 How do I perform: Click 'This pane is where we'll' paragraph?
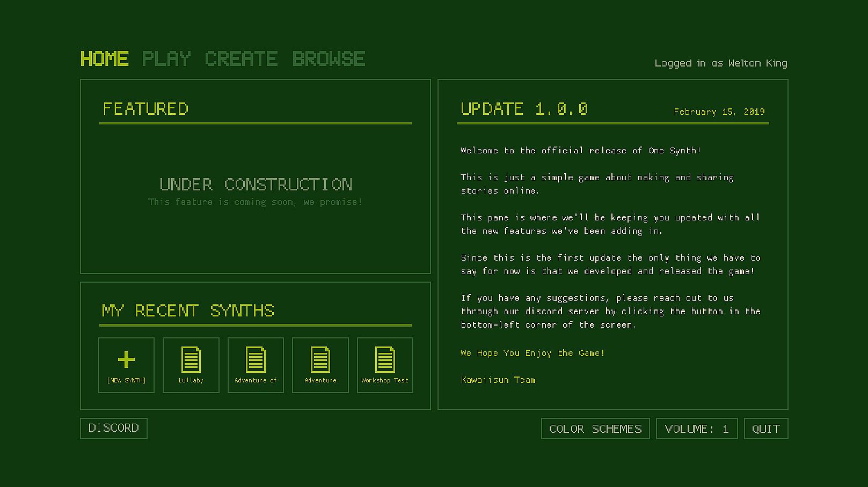pos(610,224)
